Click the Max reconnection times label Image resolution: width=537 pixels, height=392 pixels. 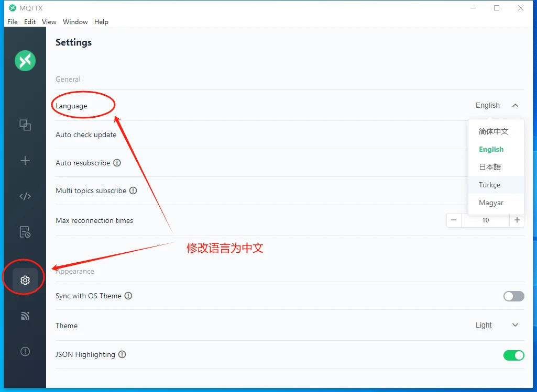(94, 220)
